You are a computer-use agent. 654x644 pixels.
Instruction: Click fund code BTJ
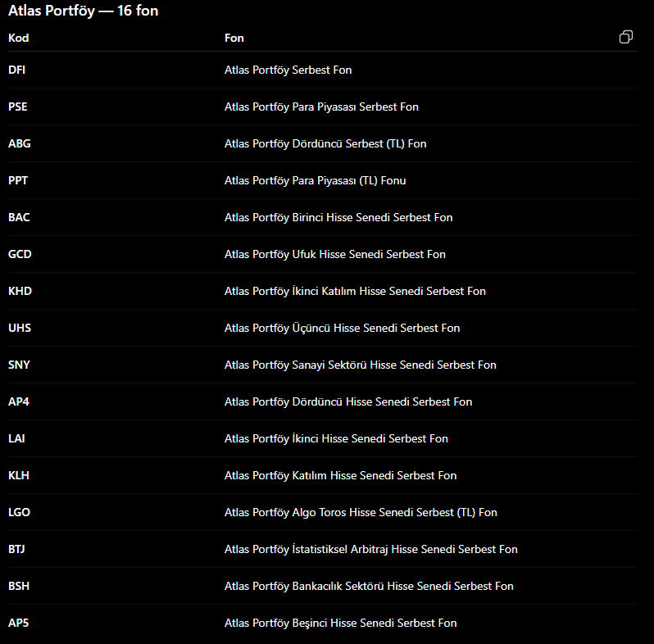coord(16,549)
